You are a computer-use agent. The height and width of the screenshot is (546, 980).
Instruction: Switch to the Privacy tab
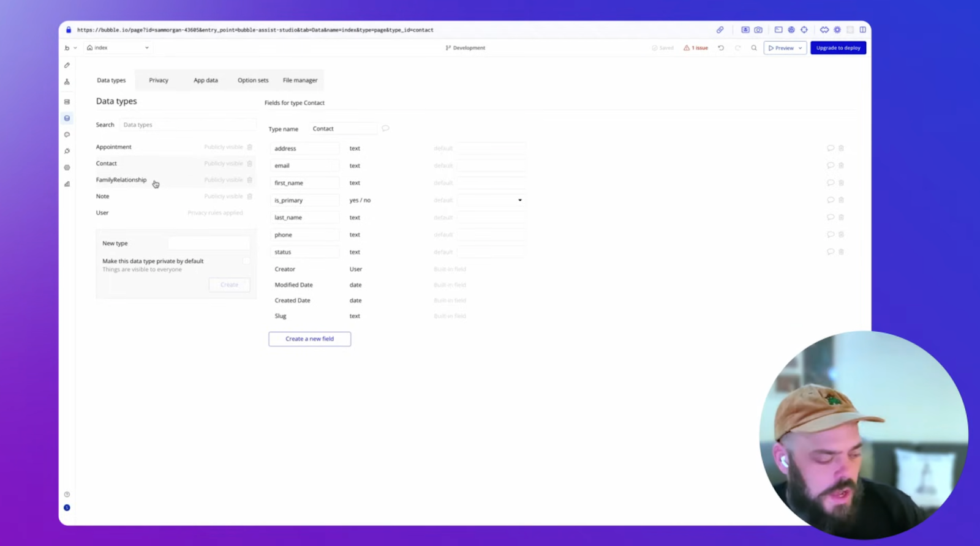[x=158, y=80]
